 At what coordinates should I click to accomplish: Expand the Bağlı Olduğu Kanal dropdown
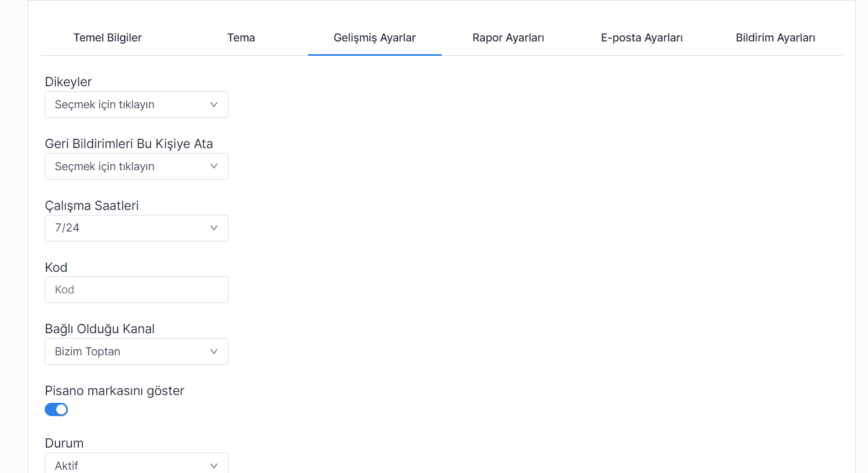coord(127,352)
